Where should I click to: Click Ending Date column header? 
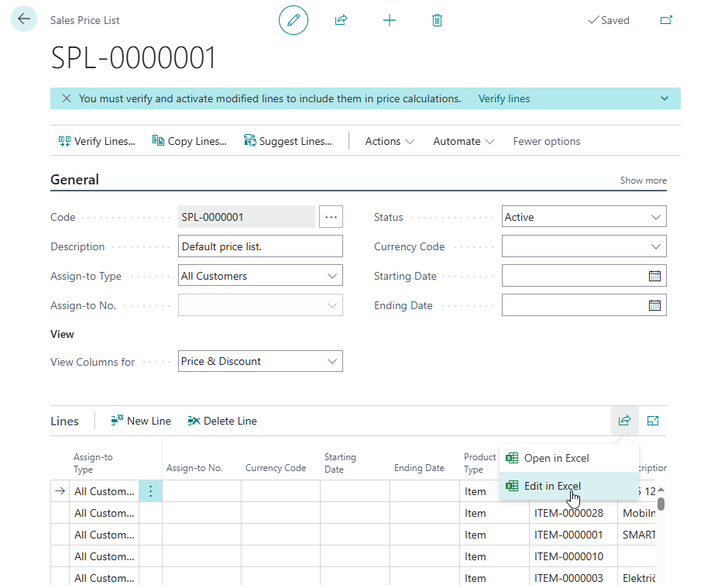click(x=419, y=468)
